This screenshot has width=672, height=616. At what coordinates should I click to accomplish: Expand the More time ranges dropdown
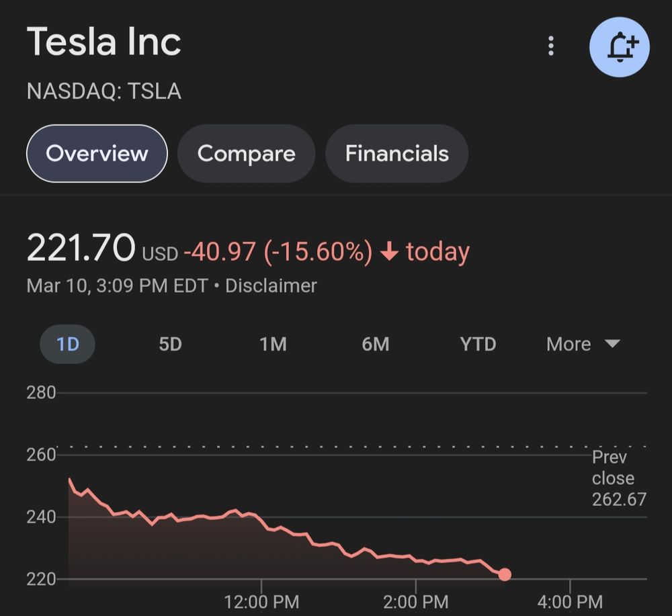pos(582,344)
